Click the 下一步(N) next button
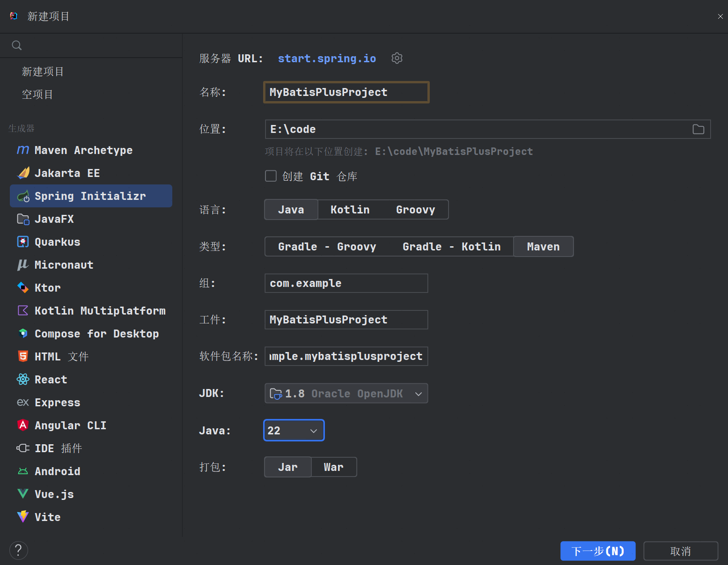Viewport: 728px width, 565px height. [598, 551]
